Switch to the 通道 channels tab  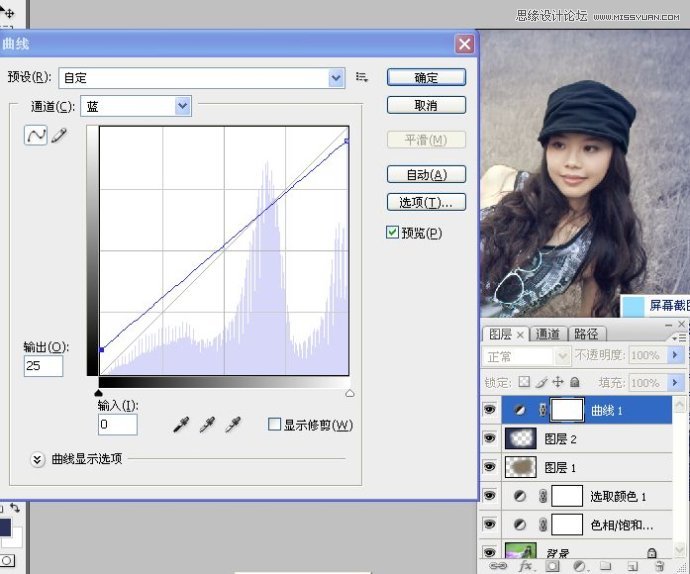(x=548, y=334)
